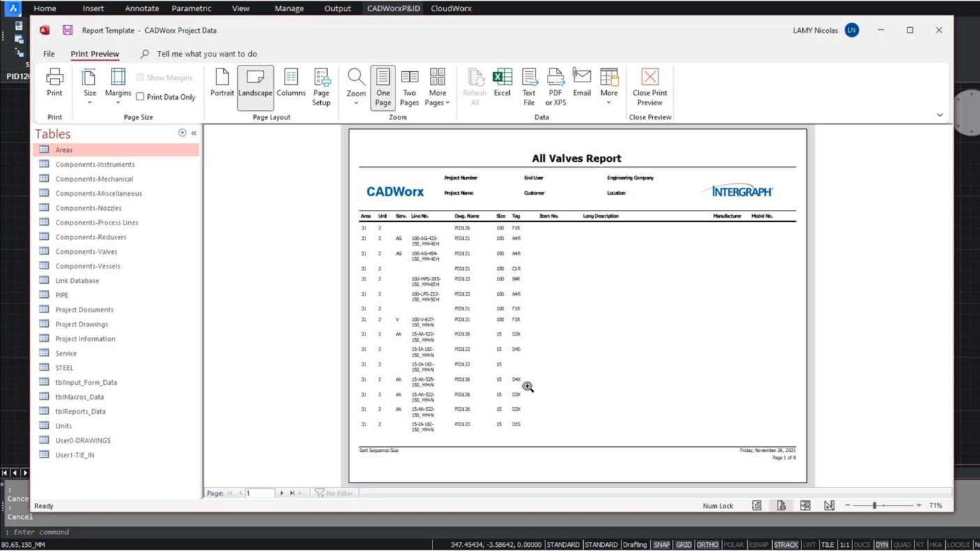
Task: Open AutoCAD Insert ribbon tab
Action: 93,8
